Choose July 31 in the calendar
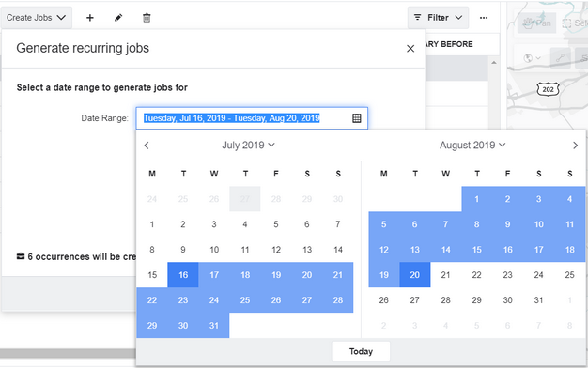 (214, 326)
